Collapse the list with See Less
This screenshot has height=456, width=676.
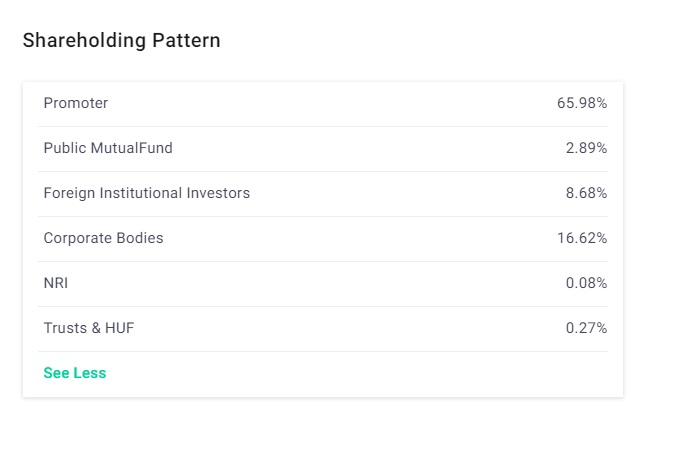[75, 373]
